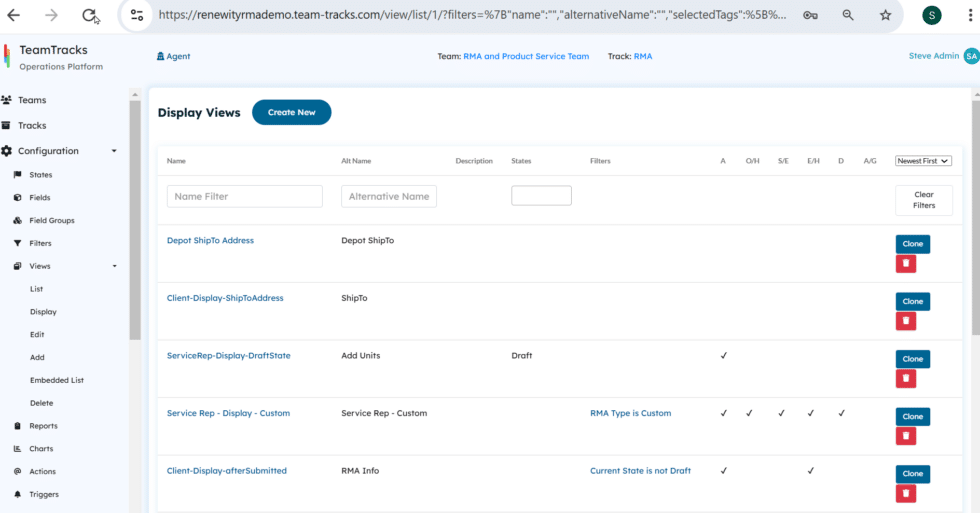The width and height of the screenshot is (980, 513).
Task: Open the Edit views page
Action: click(37, 335)
